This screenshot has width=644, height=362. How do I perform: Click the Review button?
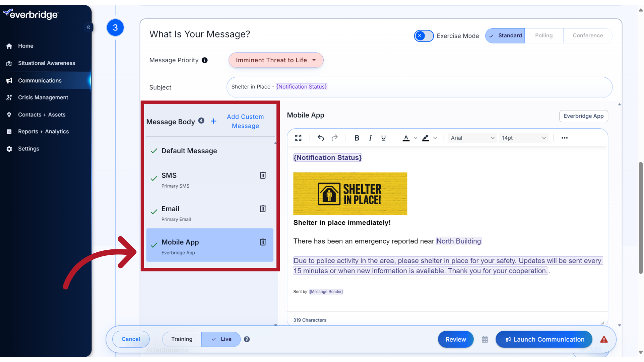455,339
